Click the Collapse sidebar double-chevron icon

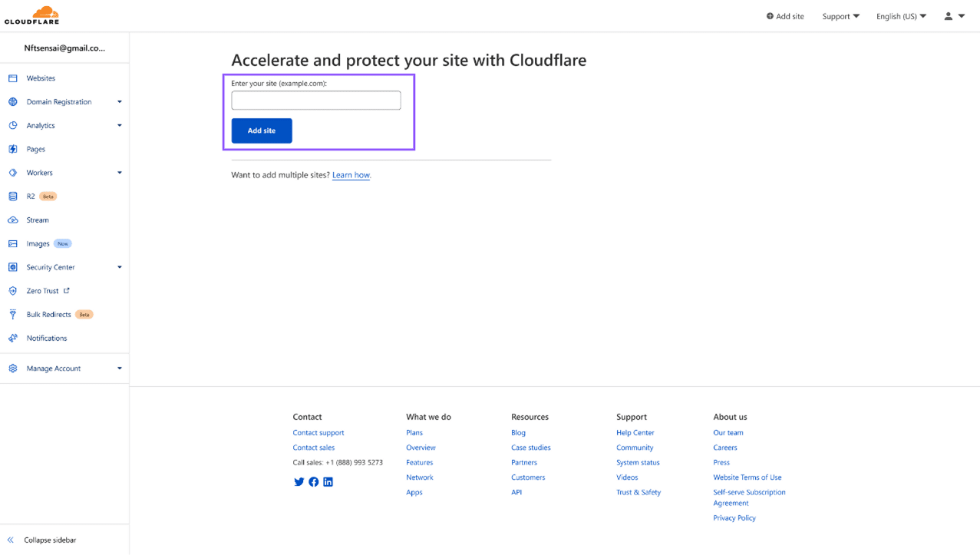click(x=11, y=540)
